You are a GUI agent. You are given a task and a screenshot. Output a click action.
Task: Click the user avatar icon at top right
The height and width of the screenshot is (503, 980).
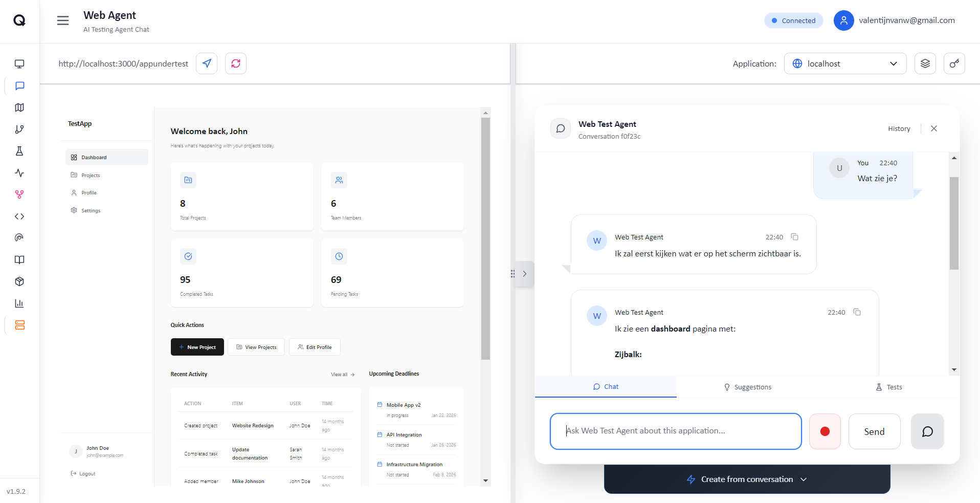point(844,20)
